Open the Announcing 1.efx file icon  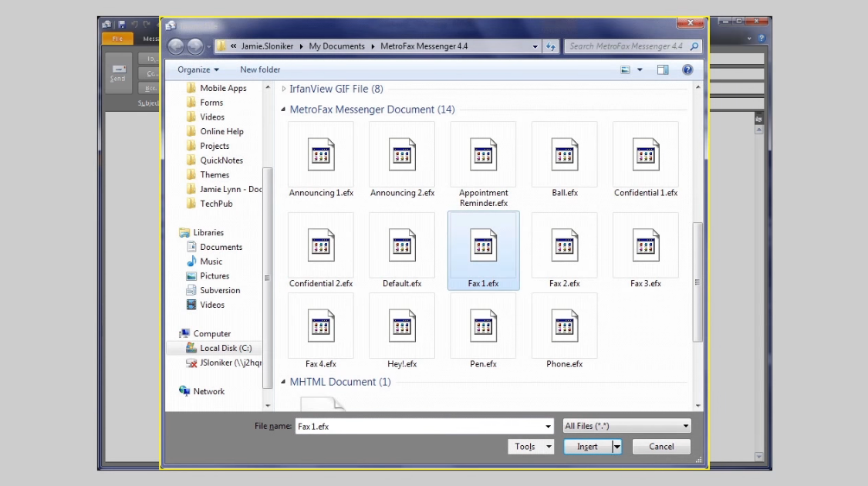(321, 155)
